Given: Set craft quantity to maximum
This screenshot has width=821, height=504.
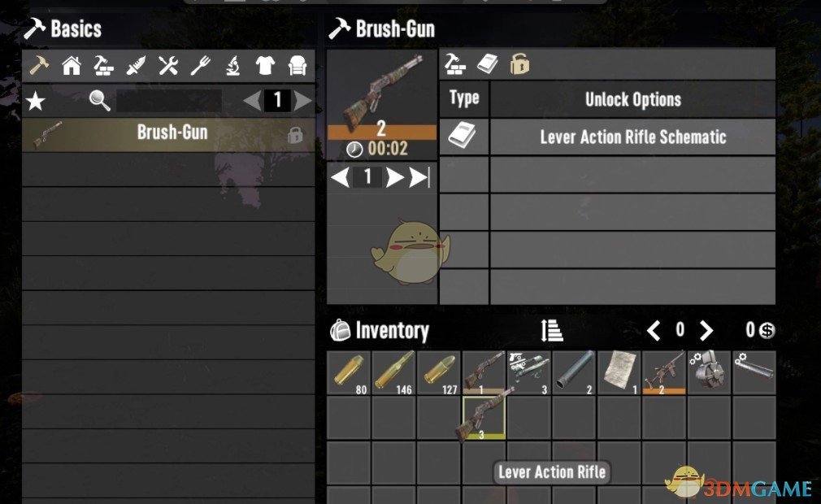Looking at the screenshot, I should tap(419, 177).
